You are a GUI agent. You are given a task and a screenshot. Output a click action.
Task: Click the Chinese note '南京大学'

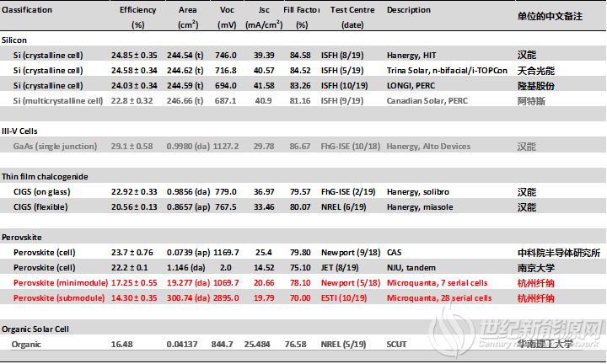536,268
